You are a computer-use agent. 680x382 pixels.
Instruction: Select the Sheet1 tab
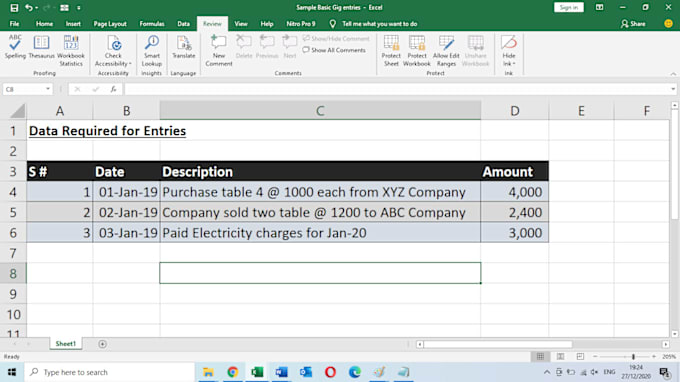click(65, 344)
